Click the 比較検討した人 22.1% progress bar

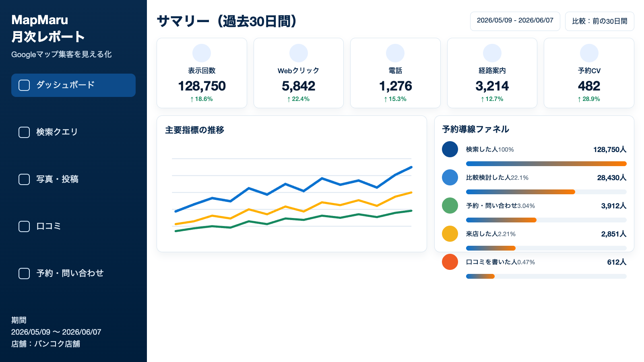click(546, 192)
